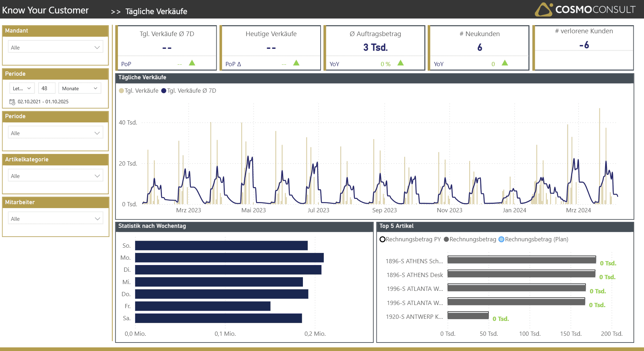Click the period count field showing 48
Image resolution: width=644 pixels, height=351 pixels.
(x=47, y=88)
